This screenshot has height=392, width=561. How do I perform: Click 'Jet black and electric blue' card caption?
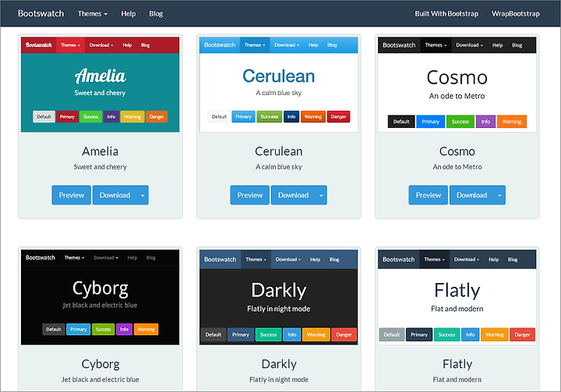101,380
